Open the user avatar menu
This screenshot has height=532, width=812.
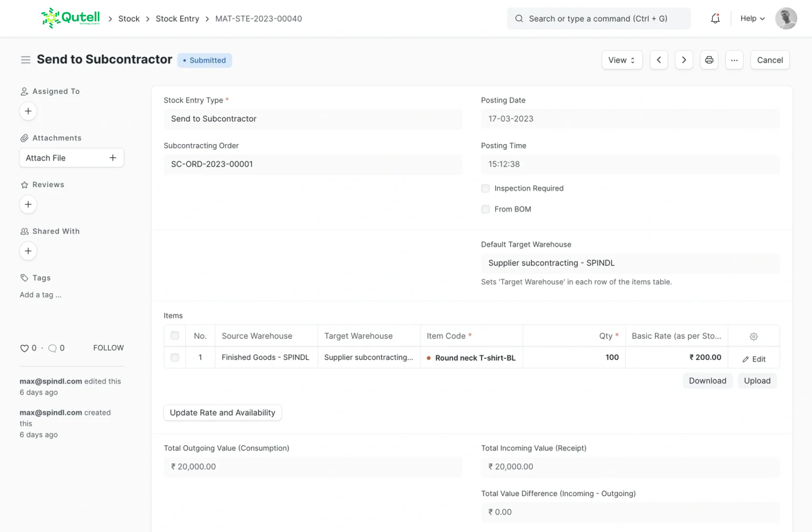(x=786, y=19)
